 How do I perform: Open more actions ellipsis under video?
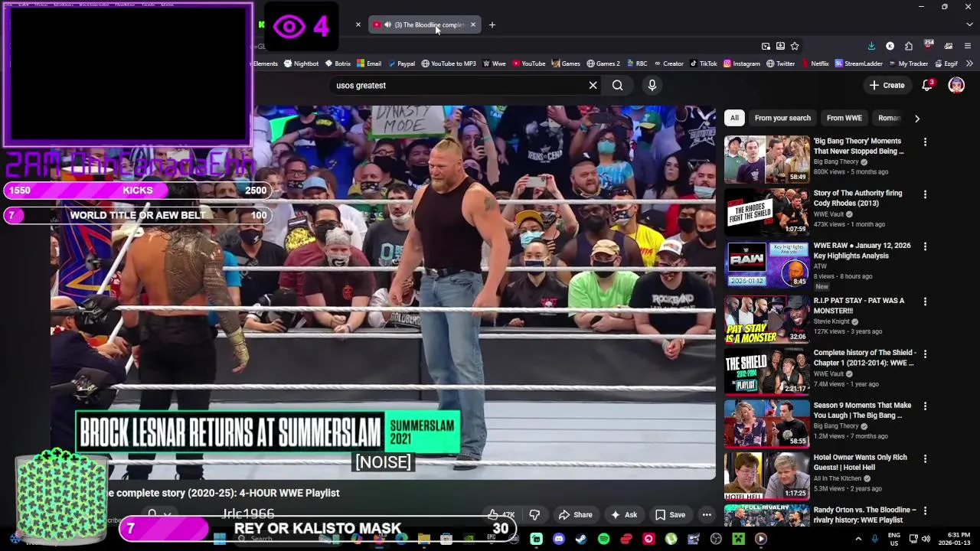tap(707, 515)
